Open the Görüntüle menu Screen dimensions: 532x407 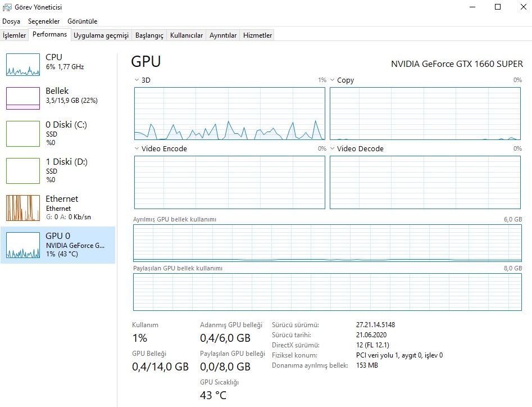(82, 21)
